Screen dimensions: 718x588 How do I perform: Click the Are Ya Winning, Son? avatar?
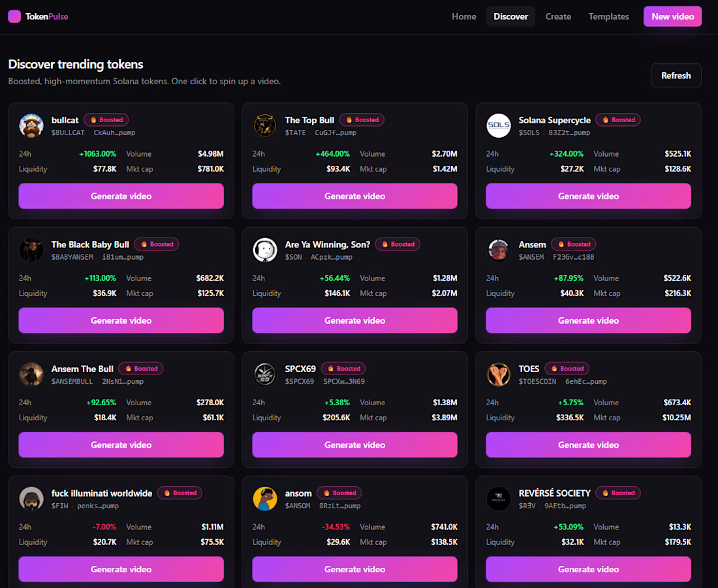click(264, 250)
